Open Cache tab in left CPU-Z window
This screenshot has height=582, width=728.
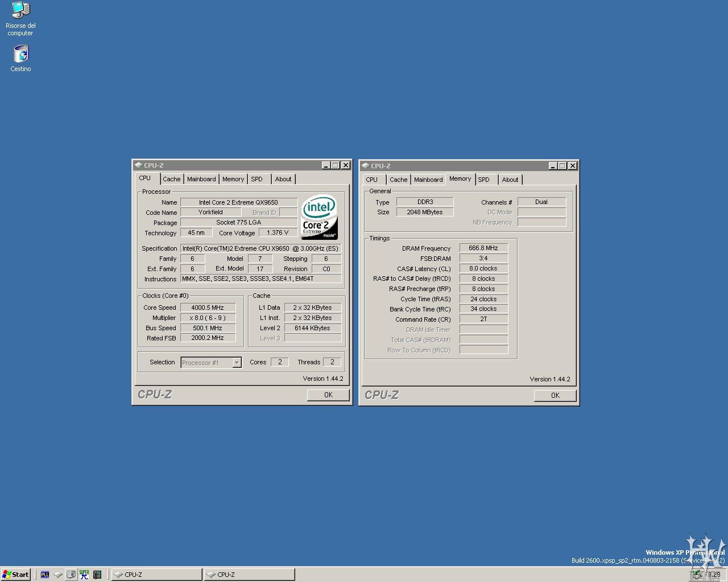[x=171, y=179]
